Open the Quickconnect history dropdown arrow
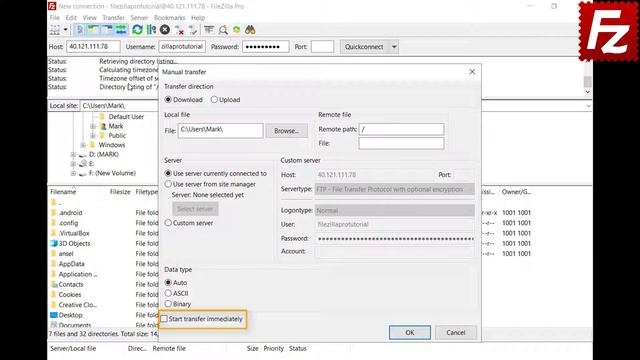 click(x=394, y=47)
